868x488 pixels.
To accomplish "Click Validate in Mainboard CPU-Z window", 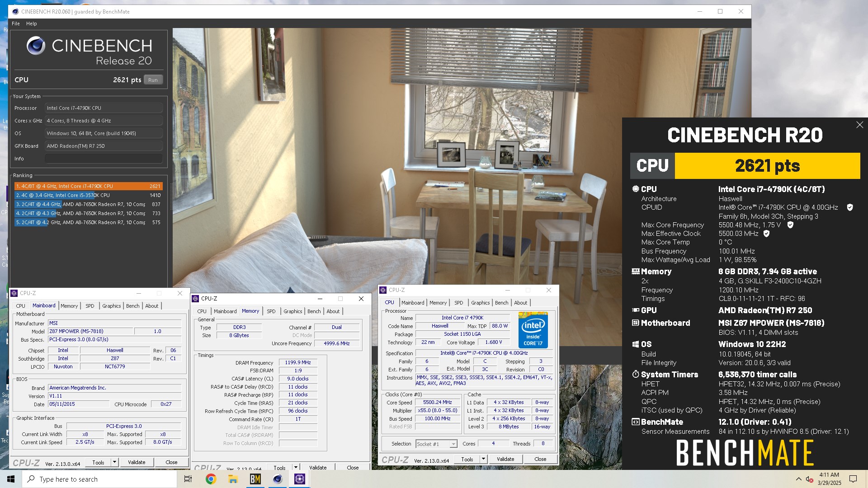I will [x=137, y=462].
